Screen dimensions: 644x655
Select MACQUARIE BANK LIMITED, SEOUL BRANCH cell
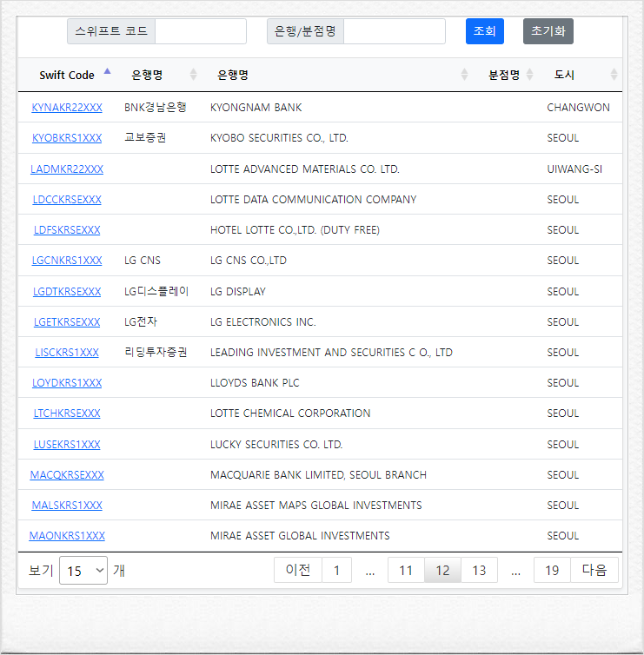pos(318,475)
